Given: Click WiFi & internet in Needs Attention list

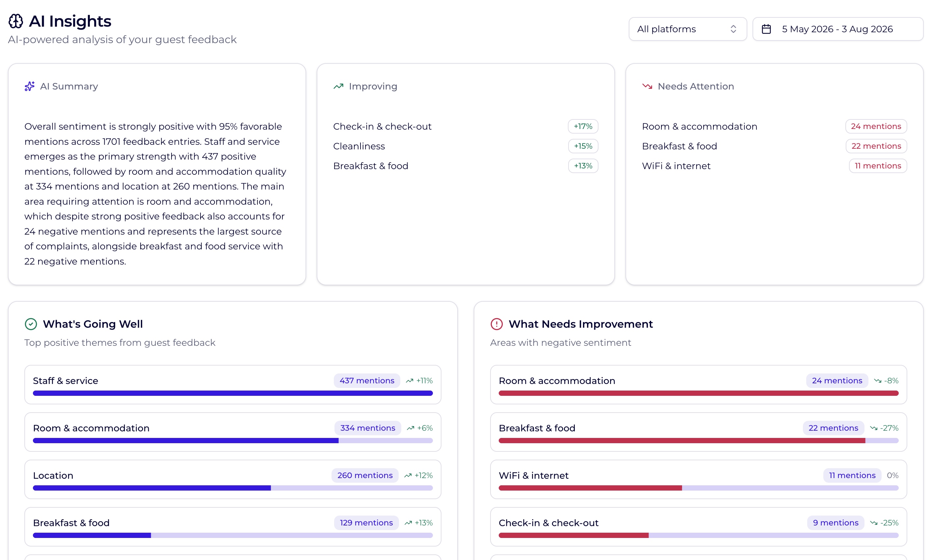Looking at the screenshot, I should [676, 166].
